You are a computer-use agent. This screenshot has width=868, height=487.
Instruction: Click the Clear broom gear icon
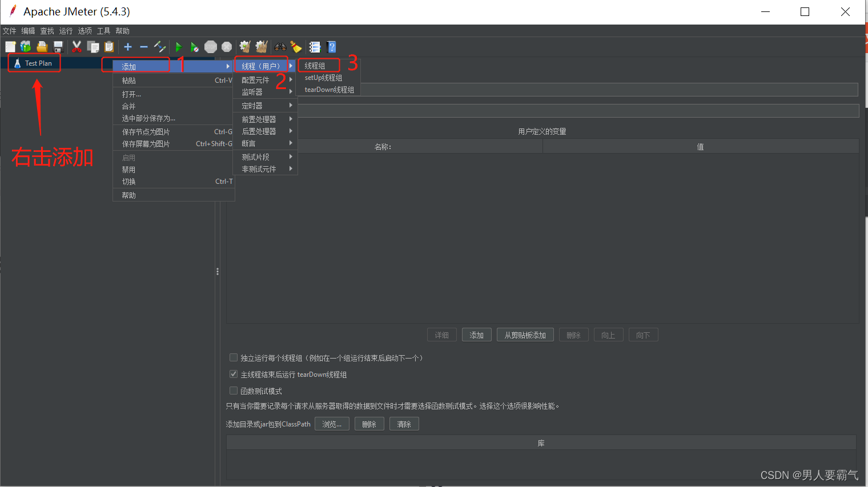point(245,47)
